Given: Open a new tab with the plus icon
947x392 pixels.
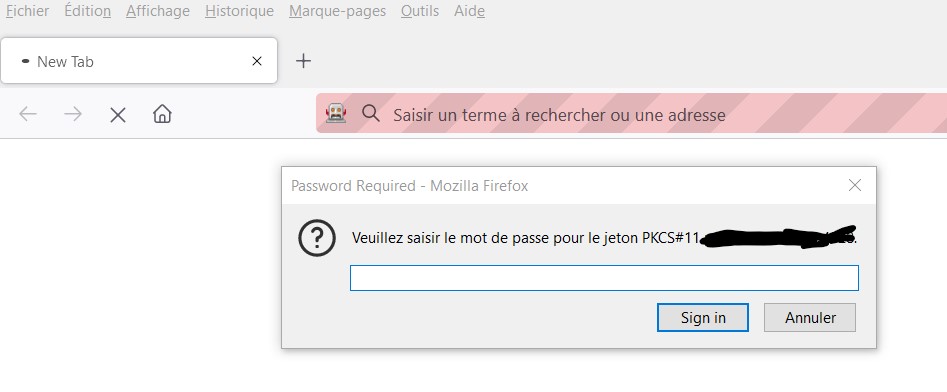Looking at the screenshot, I should (303, 60).
